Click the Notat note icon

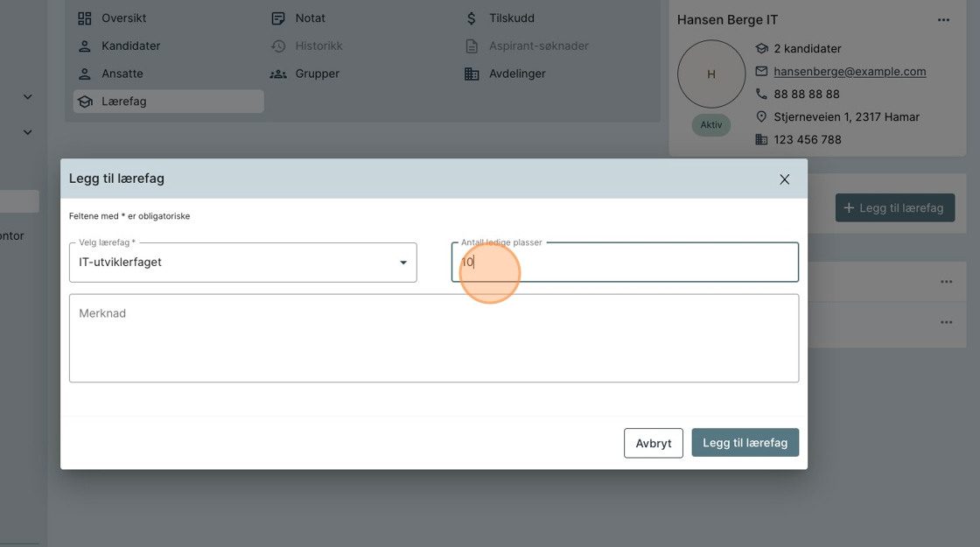[x=278, y=18]
